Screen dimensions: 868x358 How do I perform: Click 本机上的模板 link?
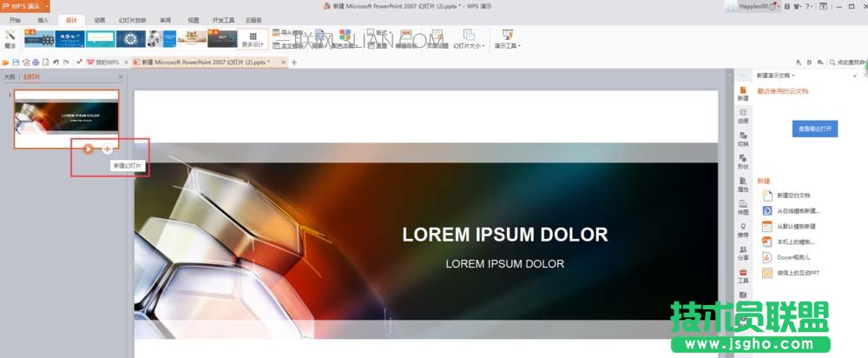[x=789, y=242]
